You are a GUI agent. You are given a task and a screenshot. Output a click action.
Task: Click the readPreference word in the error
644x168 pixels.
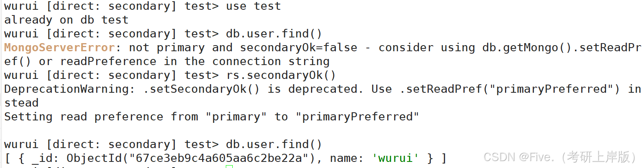[108, 61]
